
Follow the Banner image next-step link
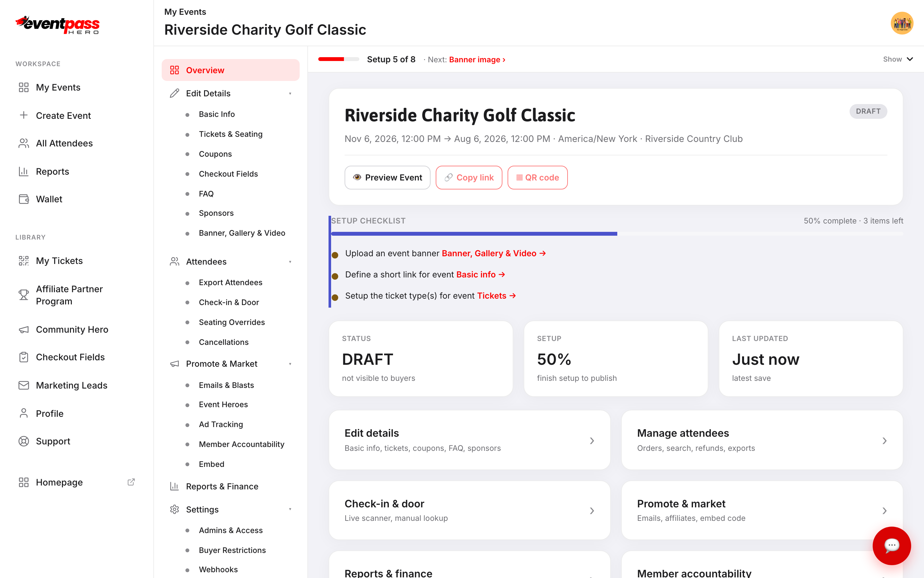[477, 60]
